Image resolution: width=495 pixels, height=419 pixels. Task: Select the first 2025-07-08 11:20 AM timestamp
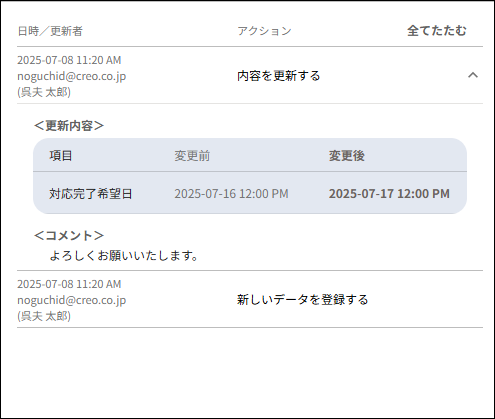69,60
